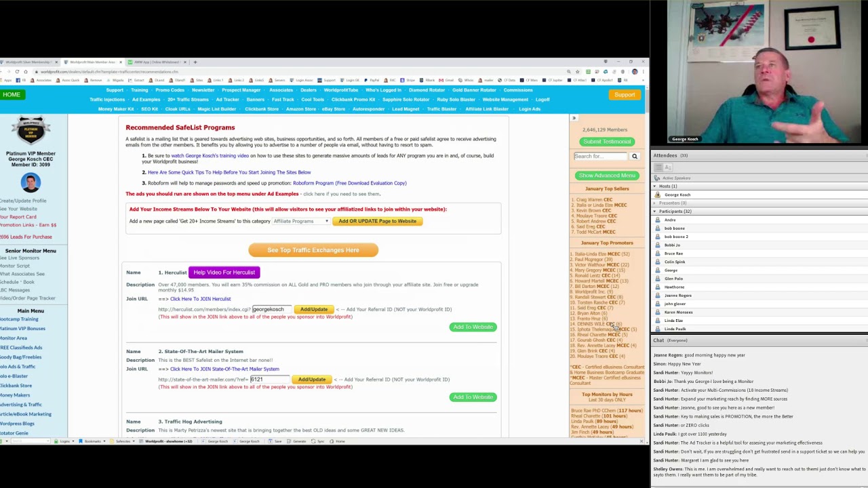Expand the Presenters (0) group
Screen dimensions: 868x488
[x=655, y=203]
